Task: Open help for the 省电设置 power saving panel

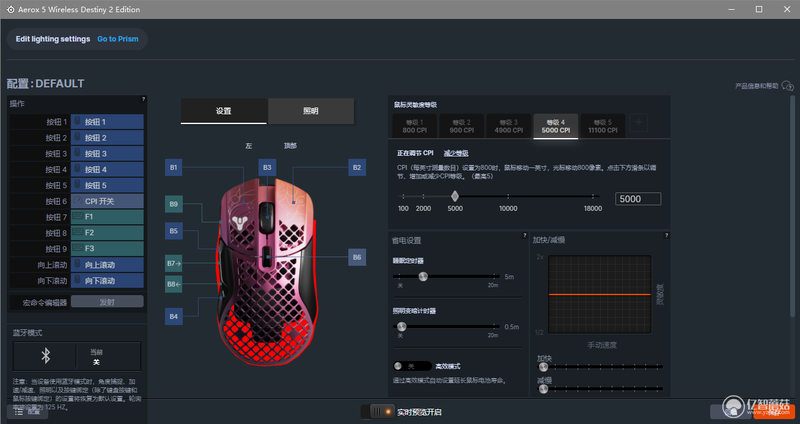Action: coord(524,235)
